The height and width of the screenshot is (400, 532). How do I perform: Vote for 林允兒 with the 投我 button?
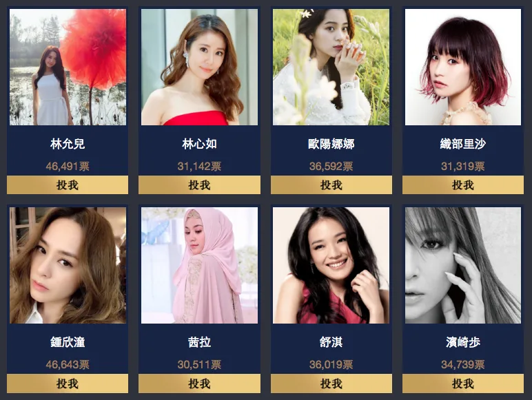68,185
